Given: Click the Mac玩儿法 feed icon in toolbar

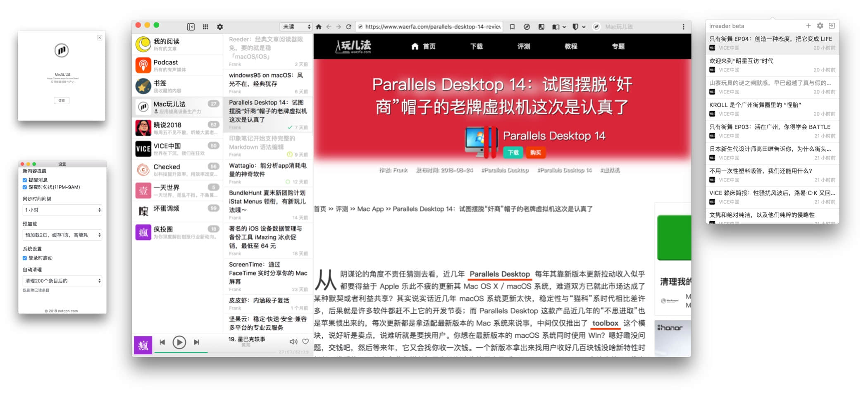Looking at the screenshot, I should (596, 26).
